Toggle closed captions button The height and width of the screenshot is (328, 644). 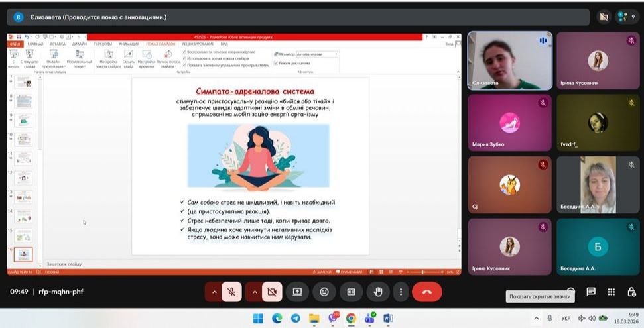[352, 292]
